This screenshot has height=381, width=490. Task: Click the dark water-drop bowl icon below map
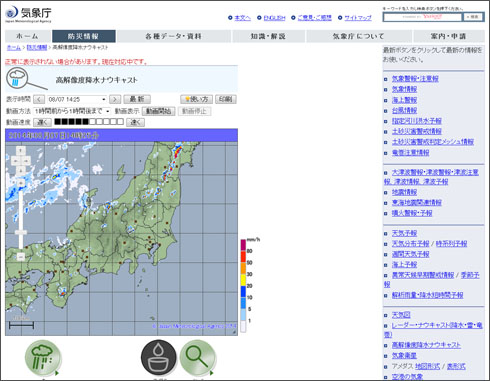click(x=159, y=359)
